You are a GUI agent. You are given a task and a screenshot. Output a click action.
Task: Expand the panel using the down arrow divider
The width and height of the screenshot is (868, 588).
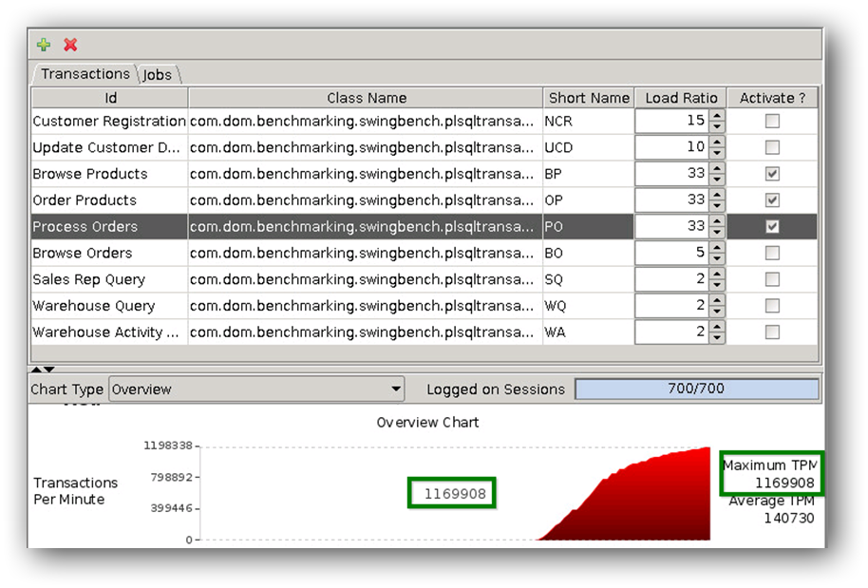pos(49,369)
